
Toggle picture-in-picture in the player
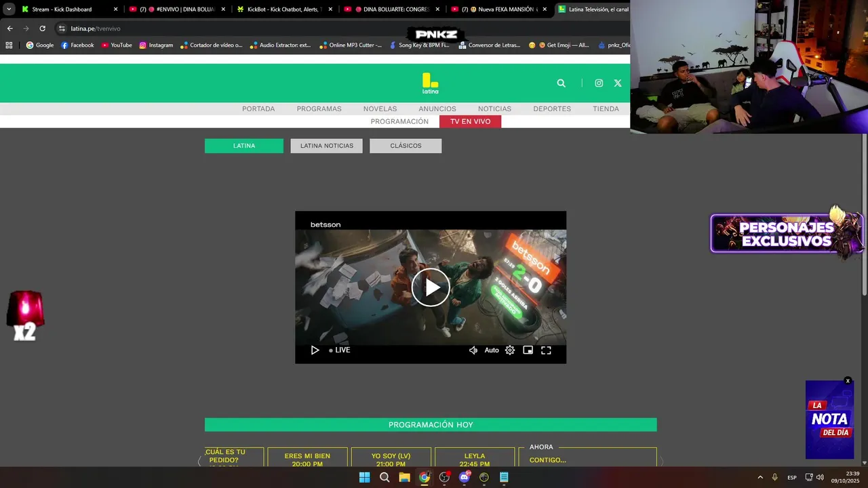pos(528,350)
